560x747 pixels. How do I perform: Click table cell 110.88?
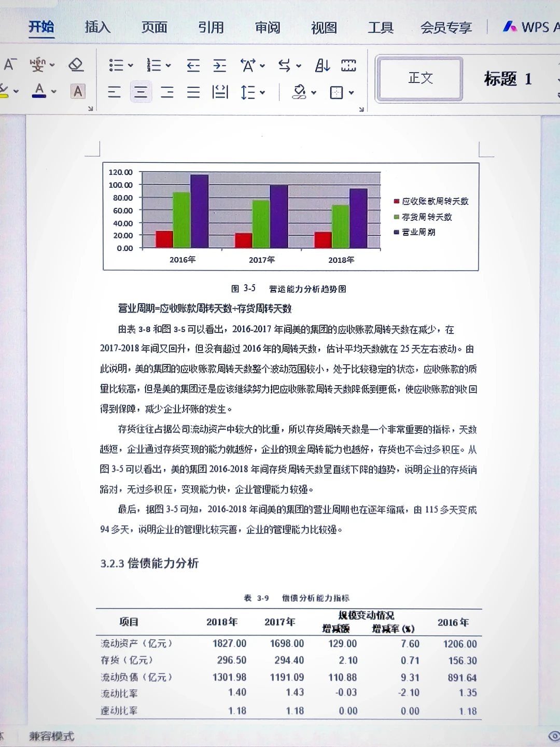[343, 677]
